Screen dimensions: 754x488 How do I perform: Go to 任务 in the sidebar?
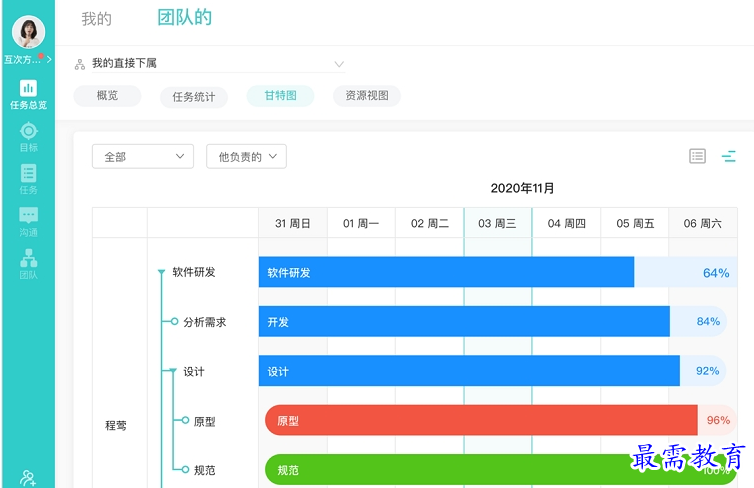click(x=28, y=179)
